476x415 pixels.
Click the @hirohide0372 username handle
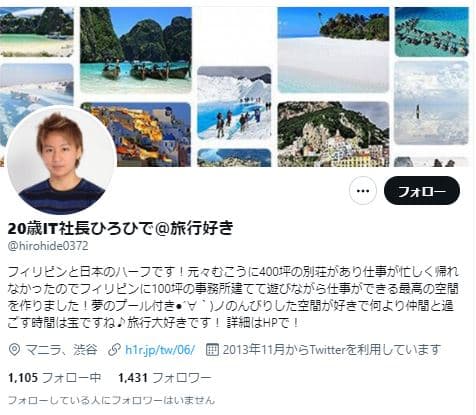click(x=48, y=246)
